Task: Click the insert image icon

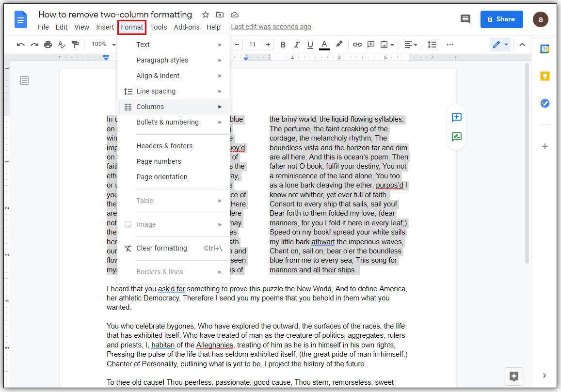Action: coord(384,45)
